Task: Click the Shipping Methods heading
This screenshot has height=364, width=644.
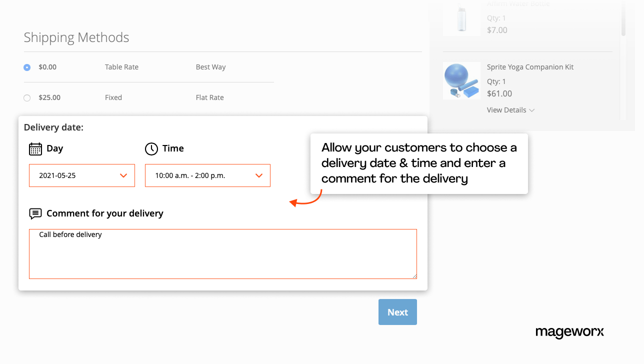Action: click(76, 37)
